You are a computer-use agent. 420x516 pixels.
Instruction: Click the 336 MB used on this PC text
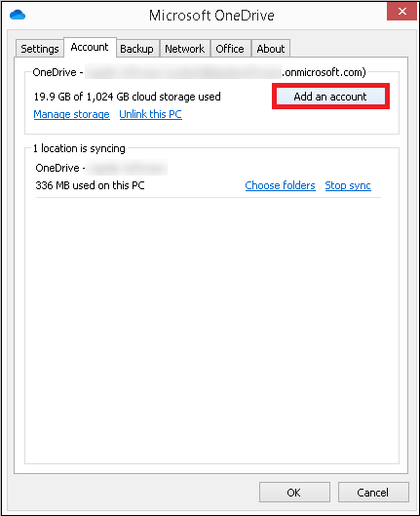[90, 185]
